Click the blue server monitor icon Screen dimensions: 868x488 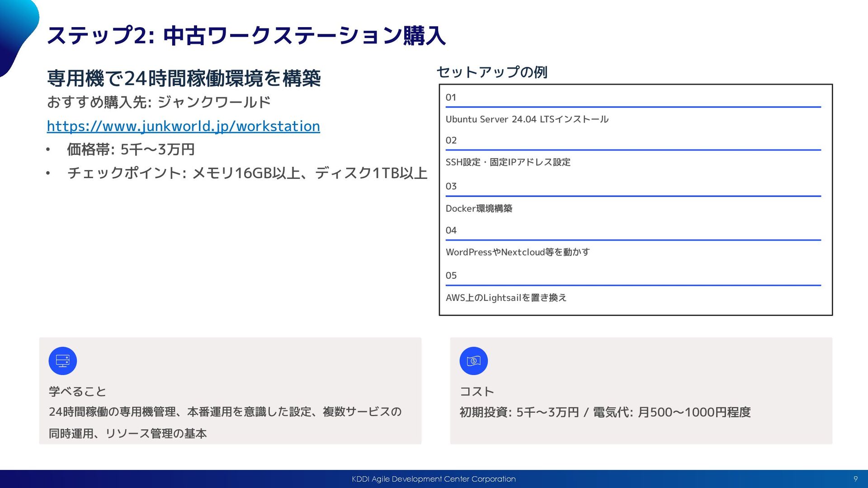62,361
